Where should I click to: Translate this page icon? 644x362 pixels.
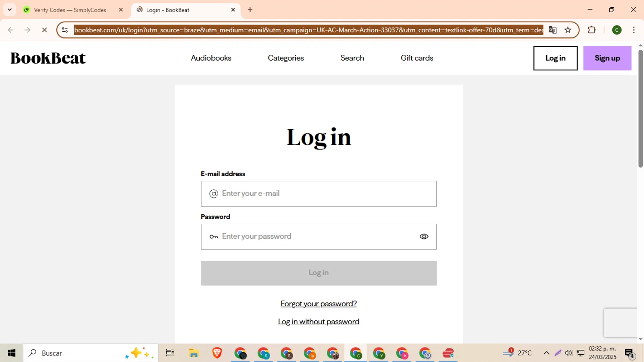(x=553, y=30)
